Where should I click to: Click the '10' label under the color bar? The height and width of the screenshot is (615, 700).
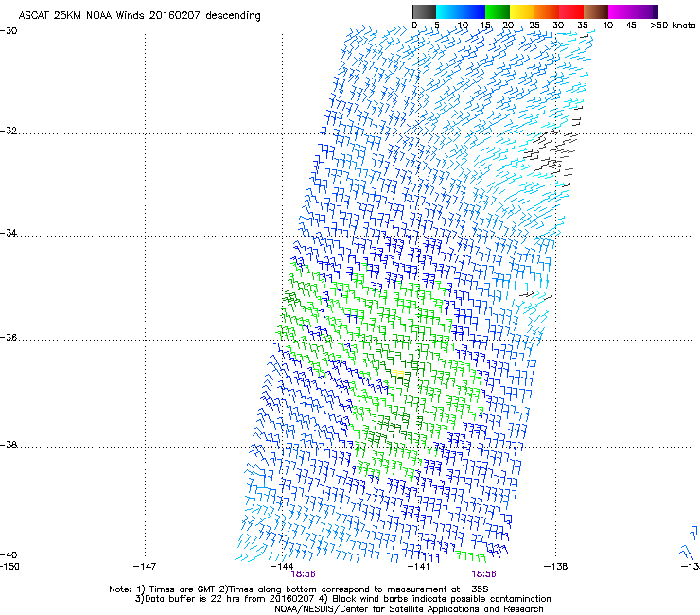click(x=463, y=26)
